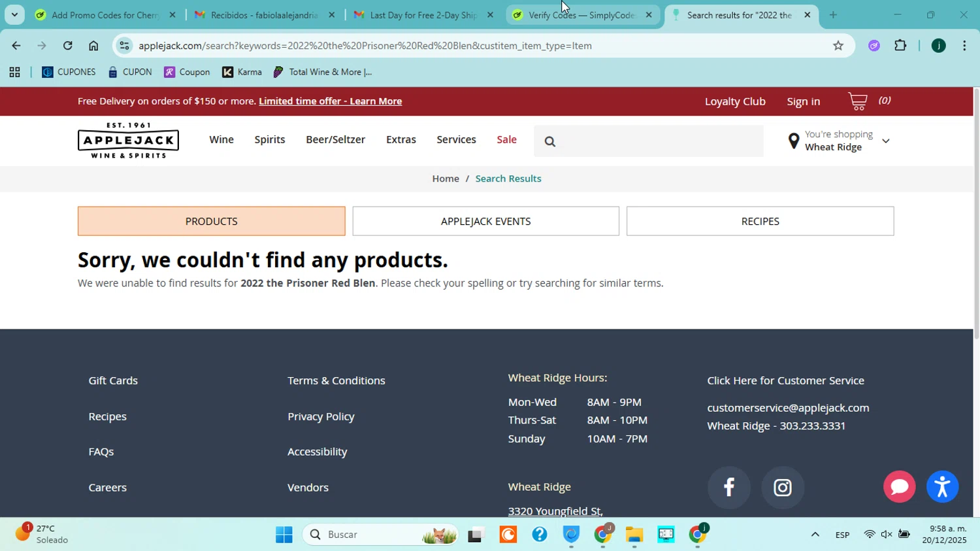The image size is (980, 551).
Task: Email customerservice@applejack.com
Action: point(788,408)
